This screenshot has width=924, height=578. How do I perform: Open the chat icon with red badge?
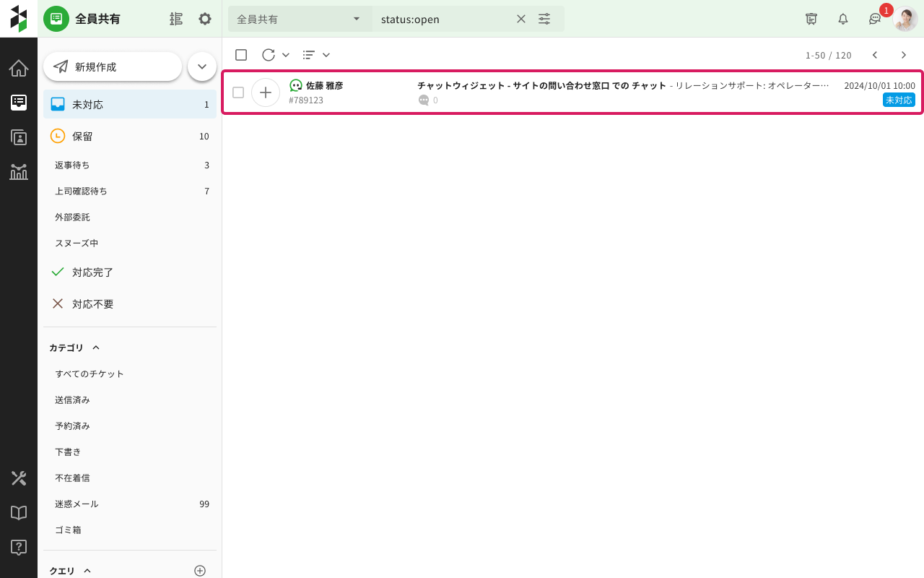[x=875, y=19]
